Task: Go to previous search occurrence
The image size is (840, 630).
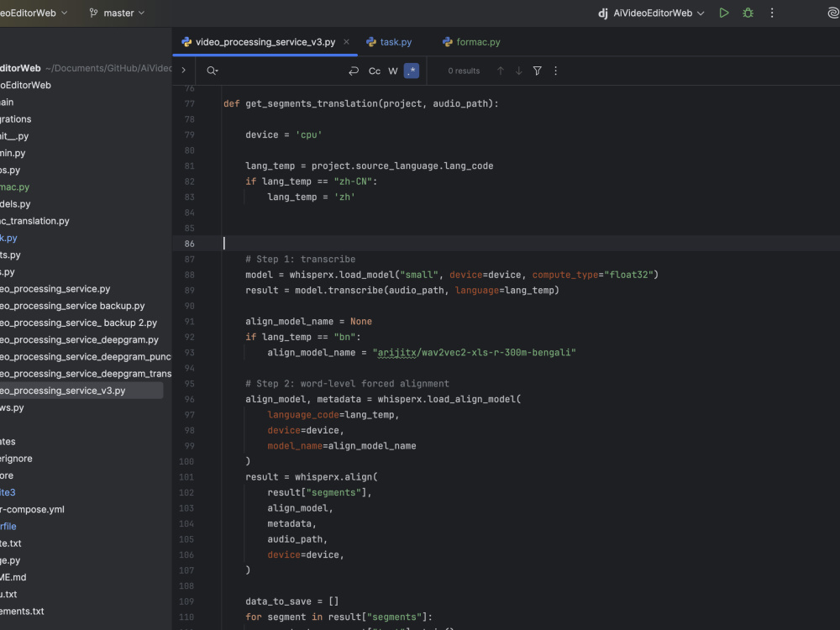Action: tap(501, 71)
